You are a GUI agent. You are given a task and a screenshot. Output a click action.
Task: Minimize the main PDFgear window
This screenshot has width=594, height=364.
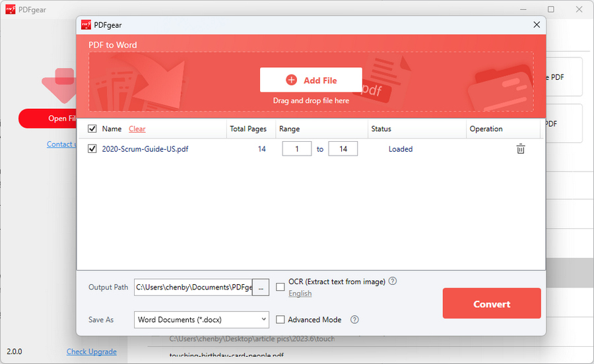point(523,9)
